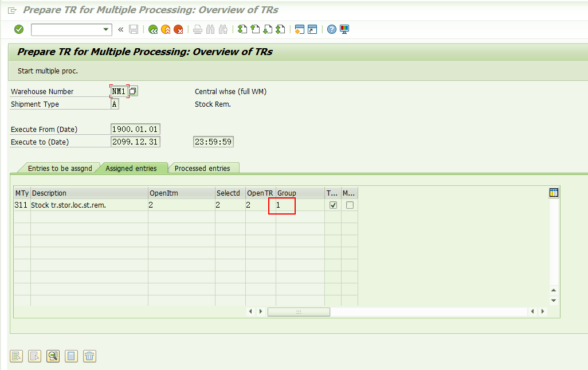The image size is (588, 370).
Task: Click Execute From date field
Action: (135, 129)
